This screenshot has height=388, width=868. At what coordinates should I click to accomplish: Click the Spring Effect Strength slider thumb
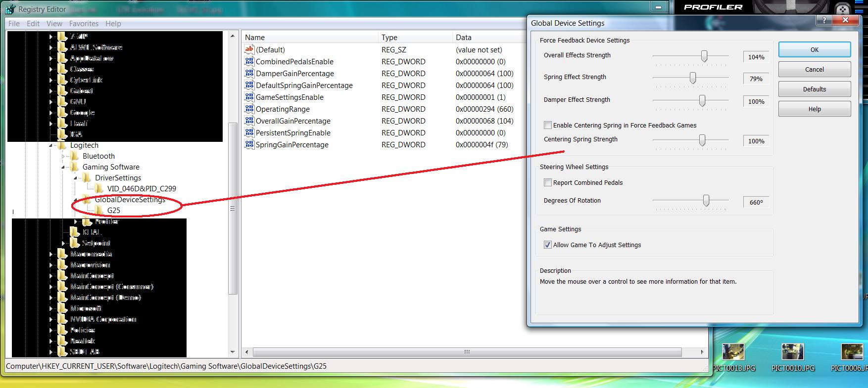(693, 78)
